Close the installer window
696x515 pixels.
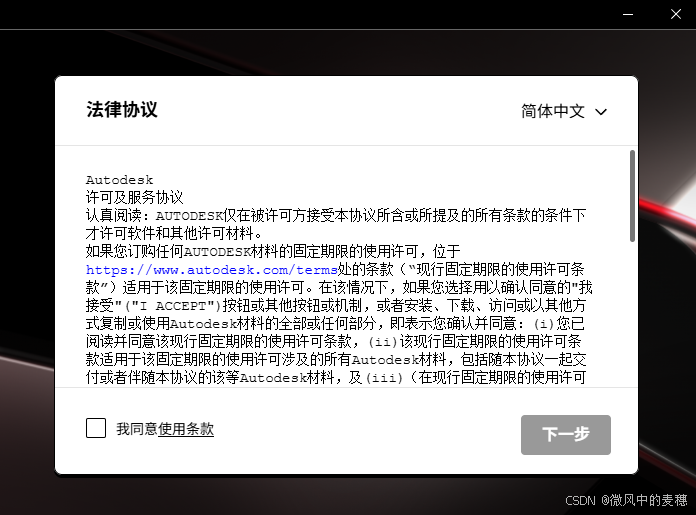(676, 14)
